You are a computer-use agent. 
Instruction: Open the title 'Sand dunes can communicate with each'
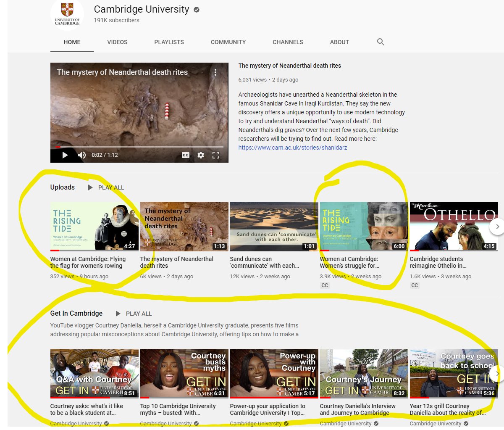pyautogui.click(x=265, y=262)
